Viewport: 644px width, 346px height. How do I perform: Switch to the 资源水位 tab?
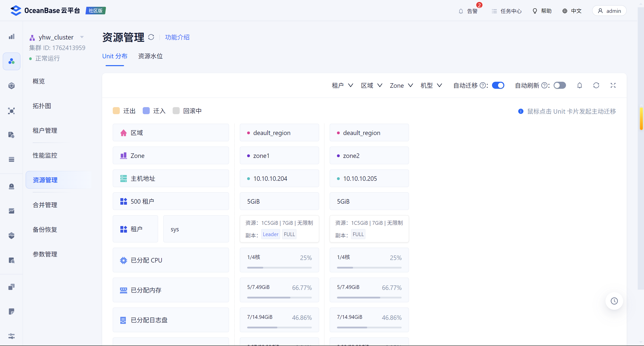pos(150,56)
